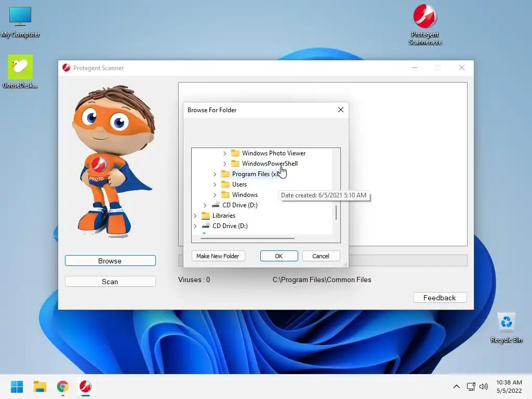Click Protegent Scanner taskbar icon
The width and height of the screenshot is (532, 399).
[86, 387]
